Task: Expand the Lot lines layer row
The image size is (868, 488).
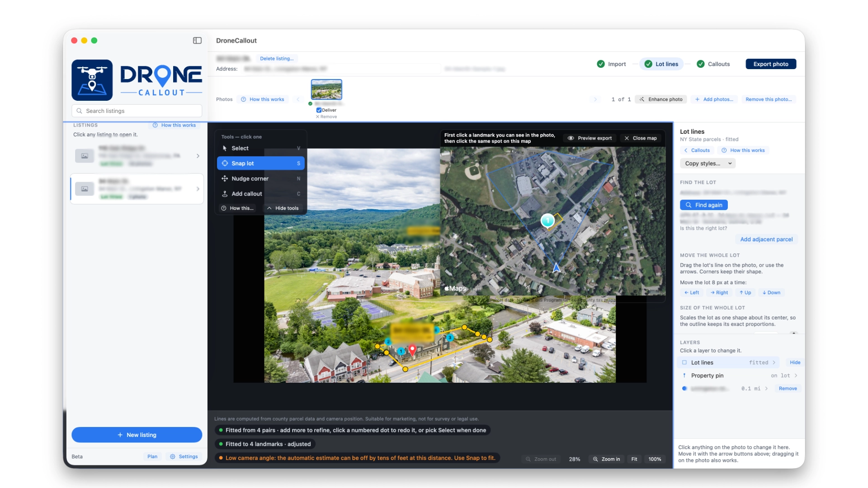Action: coord(728,363)
